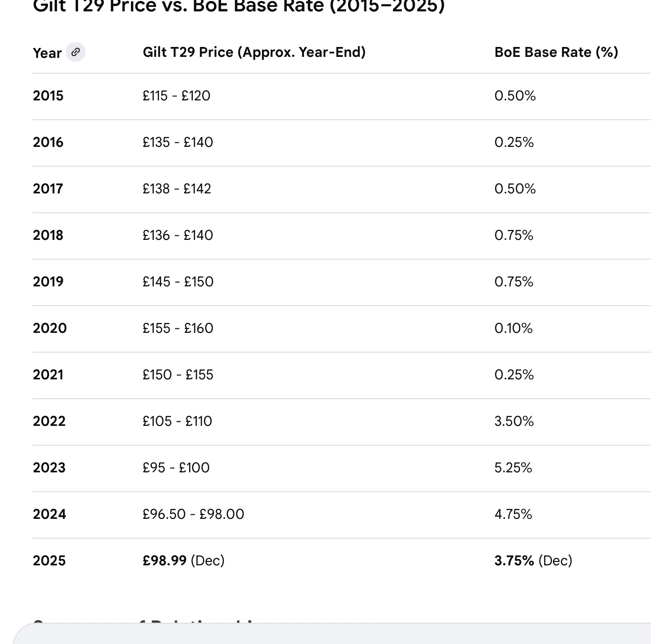Image resolution: width=651 pixels, height=644 pixels.
Task: Click the 2019 year cell
Action: point(48,282)
